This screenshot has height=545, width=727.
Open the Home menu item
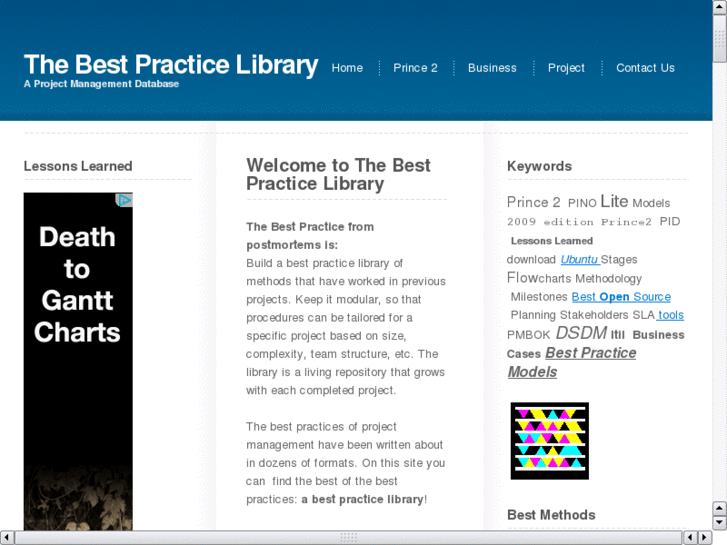(x=347, y=68)
